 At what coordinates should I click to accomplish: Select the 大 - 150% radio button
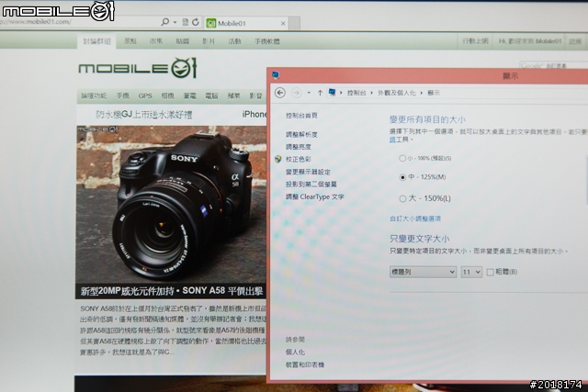coord(402,198)
